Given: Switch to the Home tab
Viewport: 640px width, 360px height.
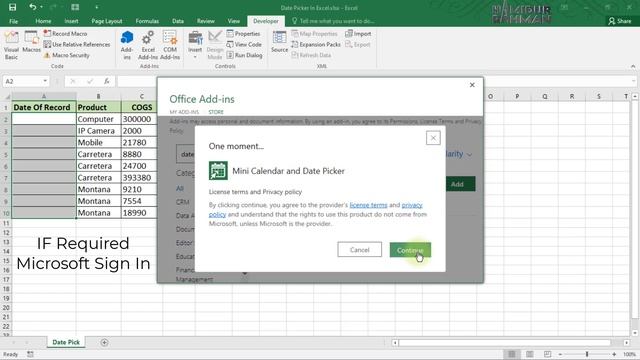Looking at the screenshot, I should pyautogui.click(x=43, y=21).
